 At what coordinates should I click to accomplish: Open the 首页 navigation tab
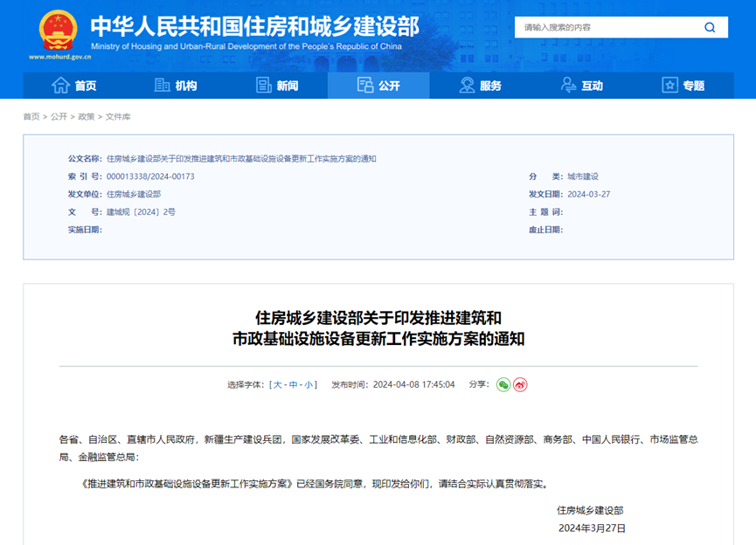click(x=73, y=86)
